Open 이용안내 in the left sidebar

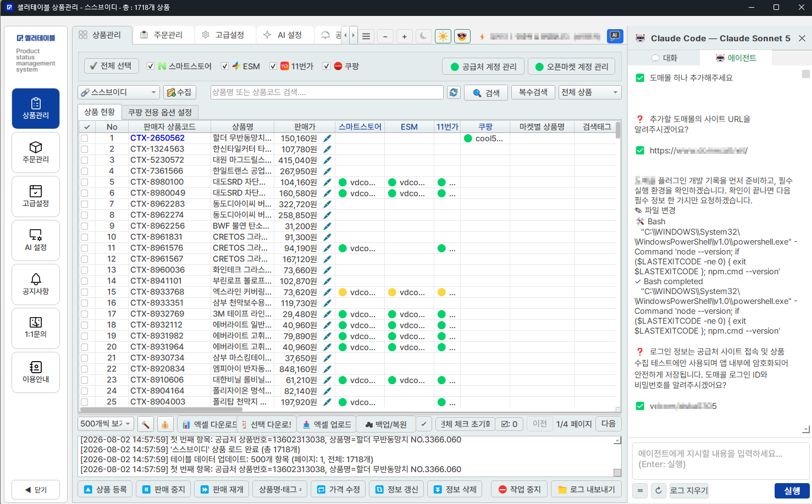pyautogui.click(x=36, y=372)
